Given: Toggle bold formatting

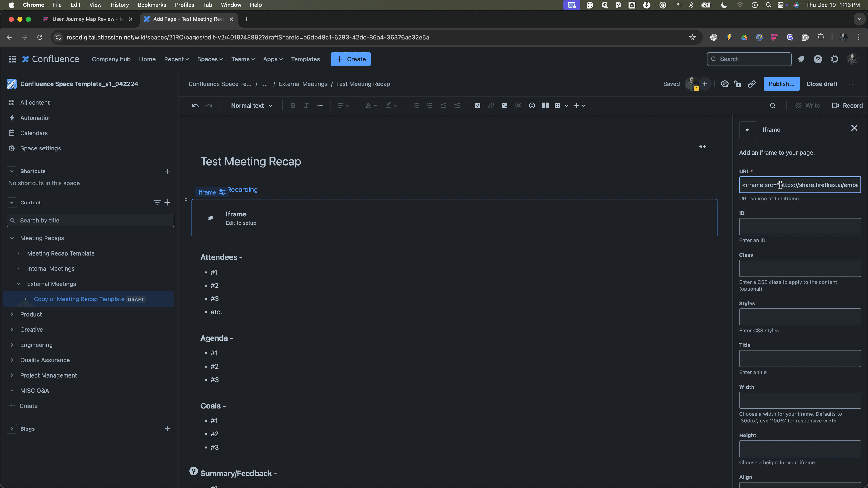Looking at the screenshot, I should [x=292, y=106].
